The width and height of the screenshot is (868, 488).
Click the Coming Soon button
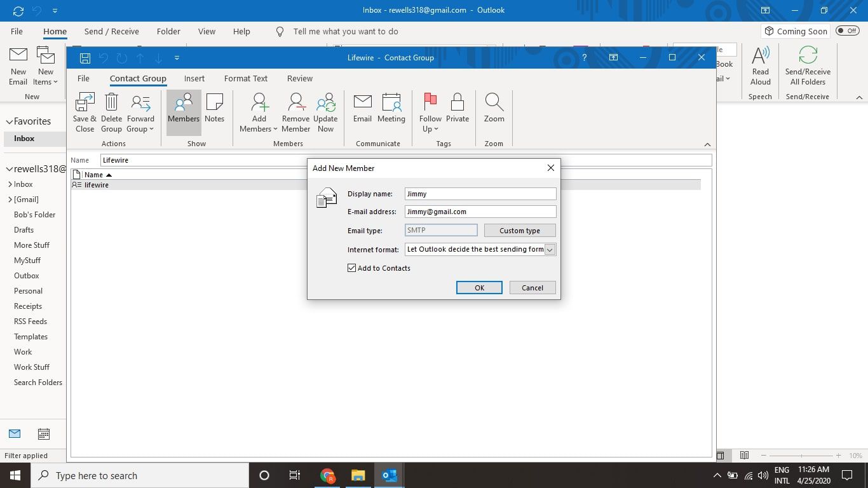(796, 31)
